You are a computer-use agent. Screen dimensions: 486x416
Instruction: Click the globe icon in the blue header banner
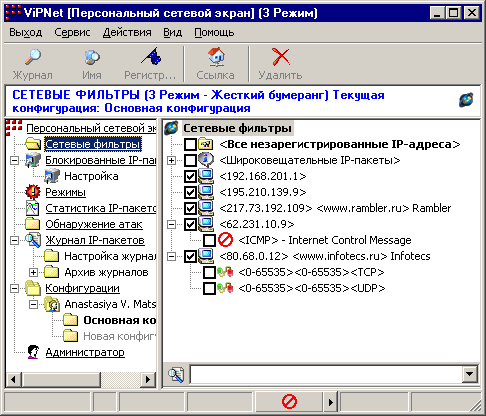click(x=466, y=100)
